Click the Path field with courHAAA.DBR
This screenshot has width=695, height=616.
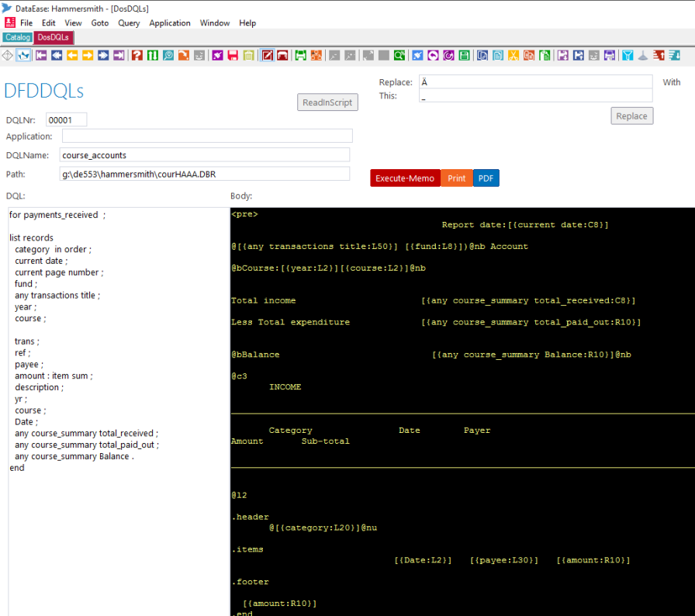click(x=204, y=174)
